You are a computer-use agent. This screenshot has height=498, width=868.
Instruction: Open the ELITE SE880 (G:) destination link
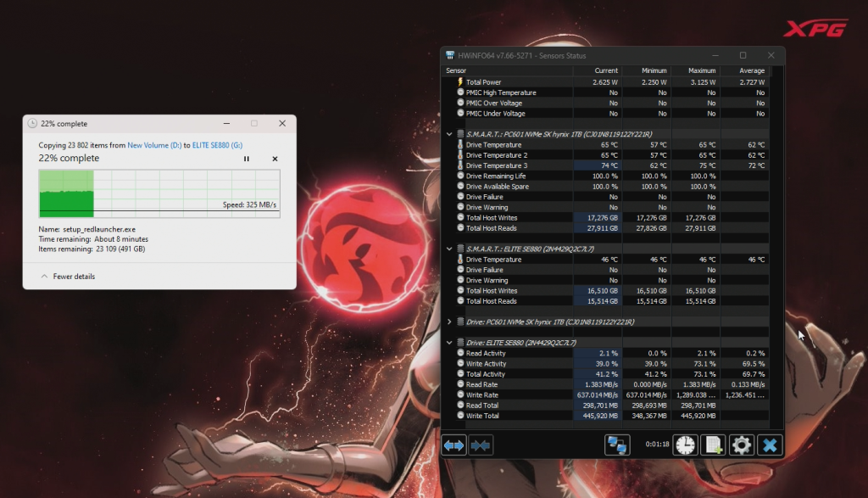click(x=217, y=145)
